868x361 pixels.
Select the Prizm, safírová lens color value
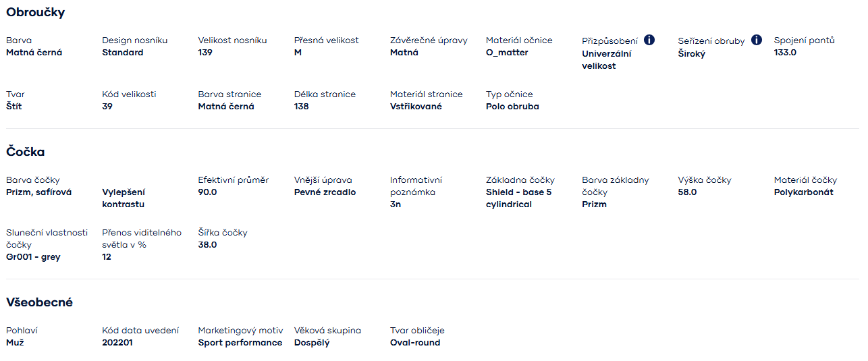click(38, 192)
